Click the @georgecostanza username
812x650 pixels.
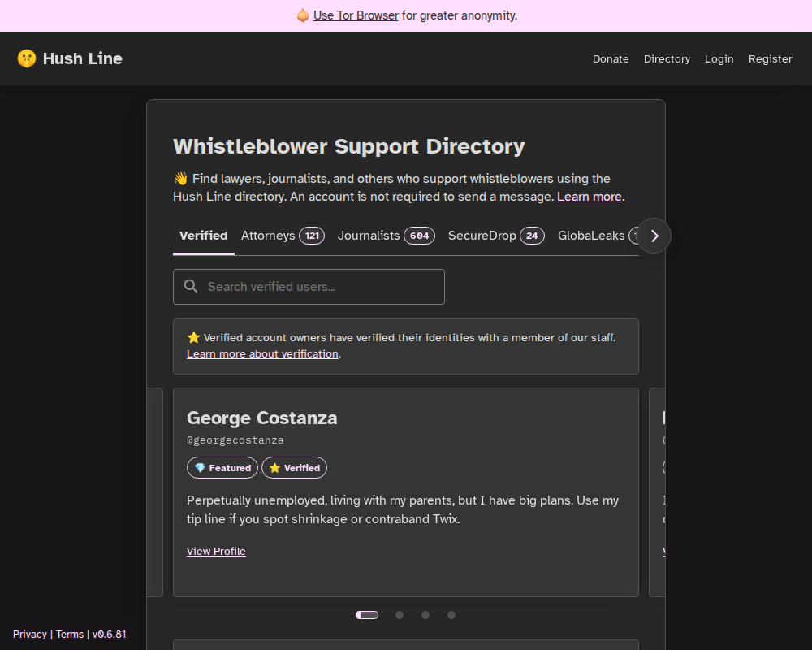pos(235,440)
